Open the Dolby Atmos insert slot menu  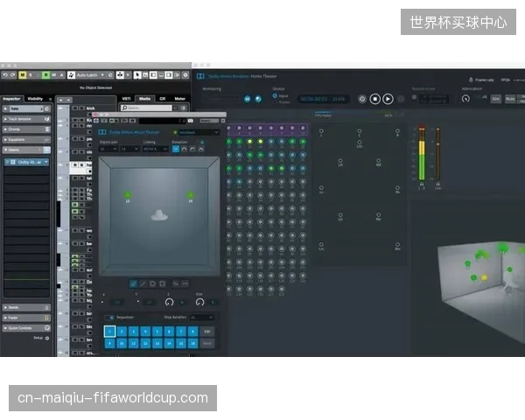pos(46,162)
